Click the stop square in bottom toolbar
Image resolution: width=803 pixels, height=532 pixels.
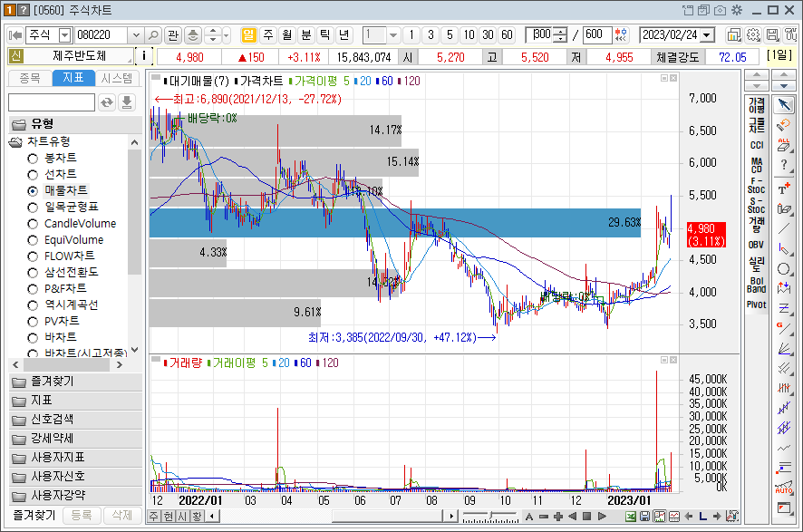tap(587, 516)
